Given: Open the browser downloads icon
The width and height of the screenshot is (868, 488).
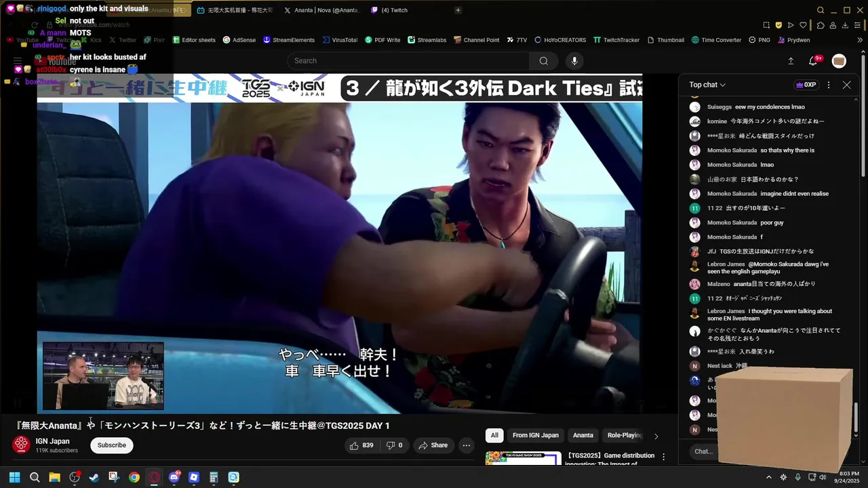Looking at the screenshot, I should click(845, 25).
